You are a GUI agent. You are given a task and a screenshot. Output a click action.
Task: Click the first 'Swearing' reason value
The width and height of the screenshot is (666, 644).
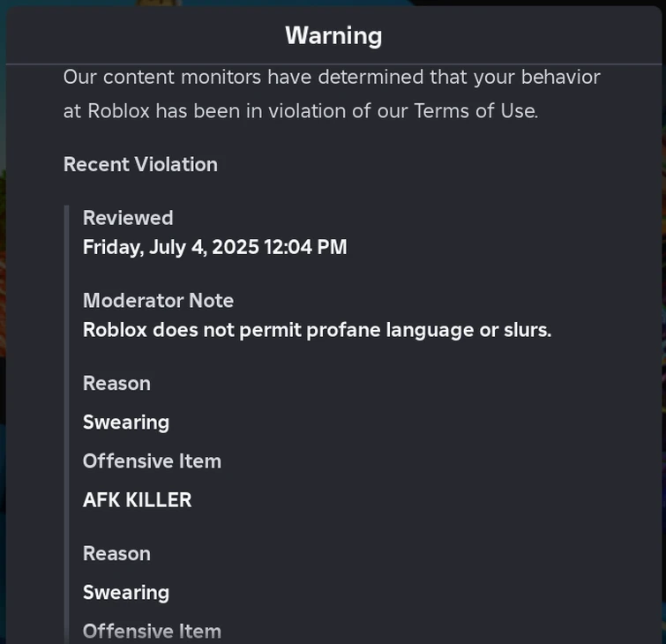pyautogui.click(x=126, y=423)
